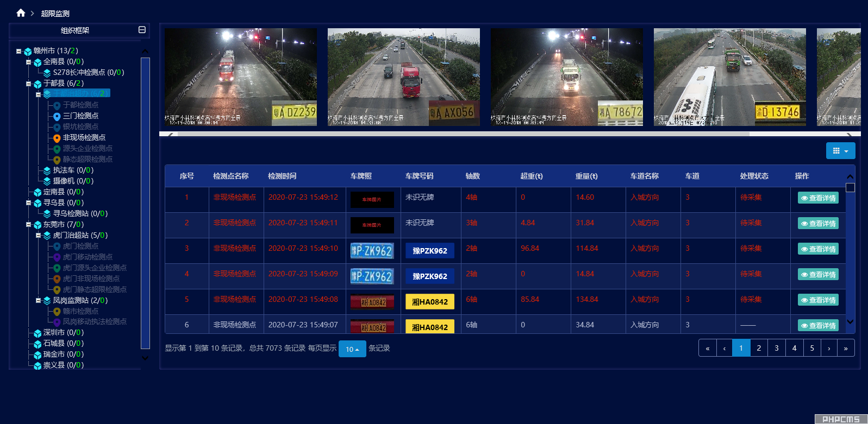Jump to first page with « button

point(707,348)
